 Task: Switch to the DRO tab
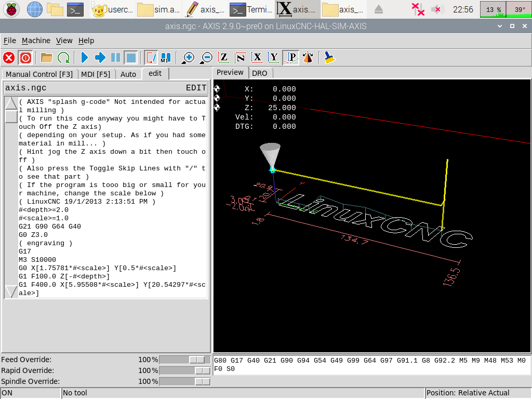pos(260,73)
